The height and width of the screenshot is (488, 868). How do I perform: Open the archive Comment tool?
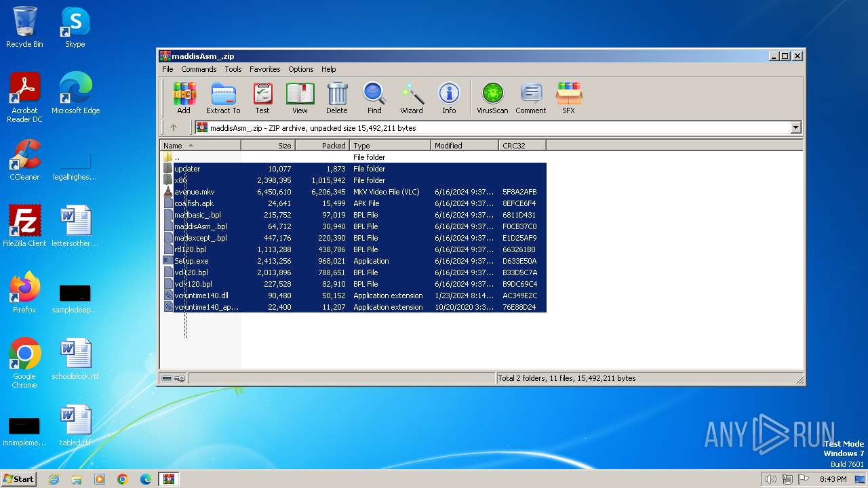(x=531, y=98)
